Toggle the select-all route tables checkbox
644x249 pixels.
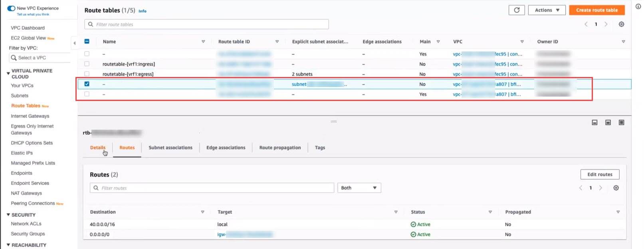(x=87, y=41)
